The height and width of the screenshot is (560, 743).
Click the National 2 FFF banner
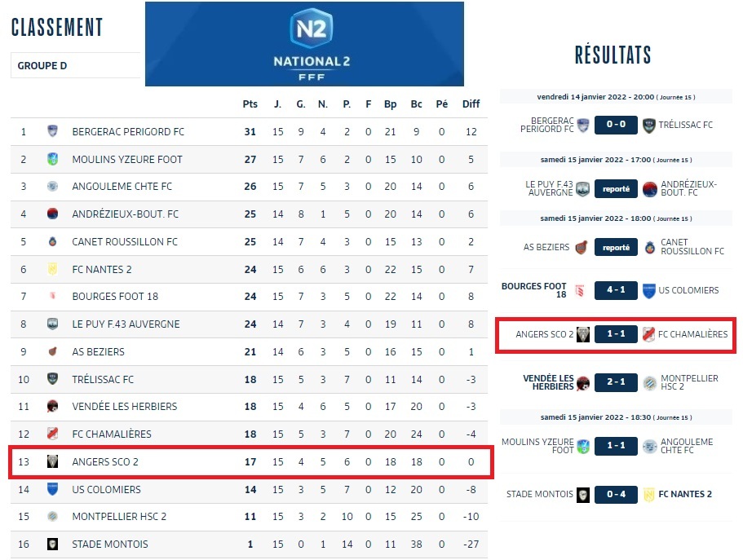[304, 44]
